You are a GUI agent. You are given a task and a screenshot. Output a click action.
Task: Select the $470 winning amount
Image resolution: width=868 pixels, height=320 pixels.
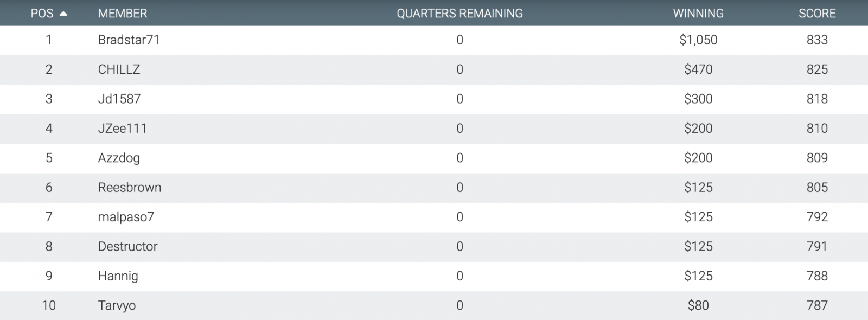coord(698,69)
